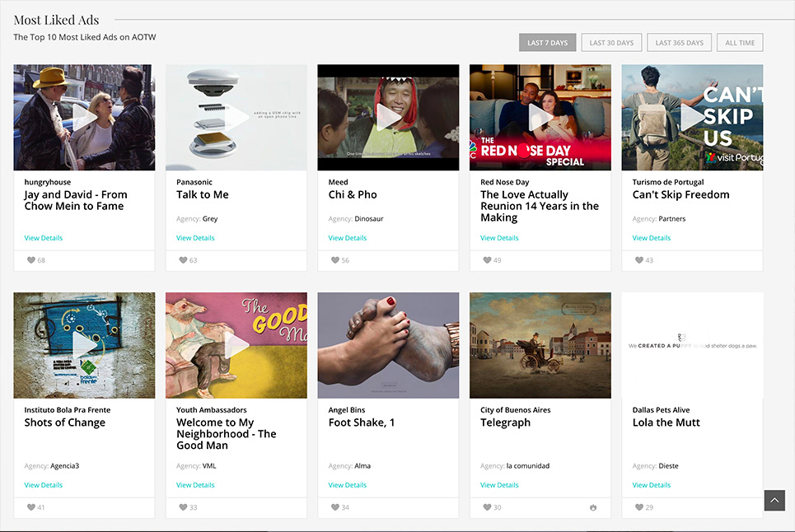View Details of Shots of Change
Image resolution: width=795 pixels, height=532 pixels.
coord(44,485)
